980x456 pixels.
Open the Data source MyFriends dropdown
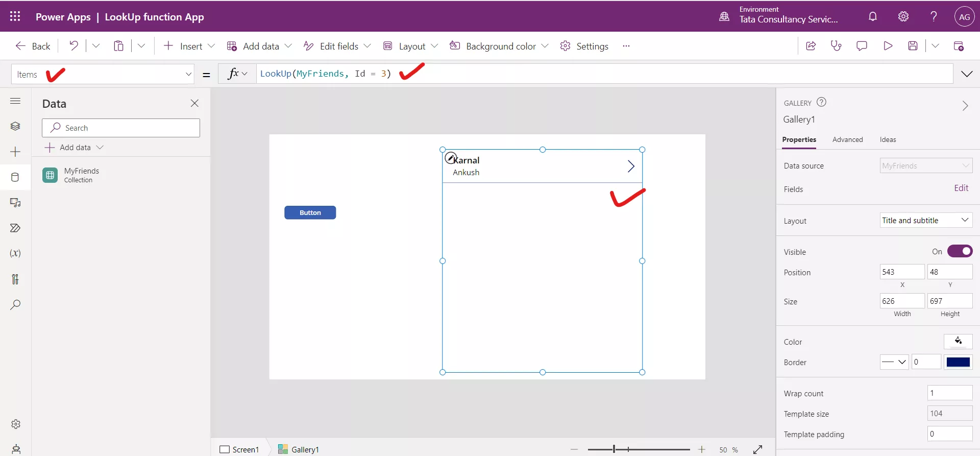pyautogui.click(x=926, y=165)
